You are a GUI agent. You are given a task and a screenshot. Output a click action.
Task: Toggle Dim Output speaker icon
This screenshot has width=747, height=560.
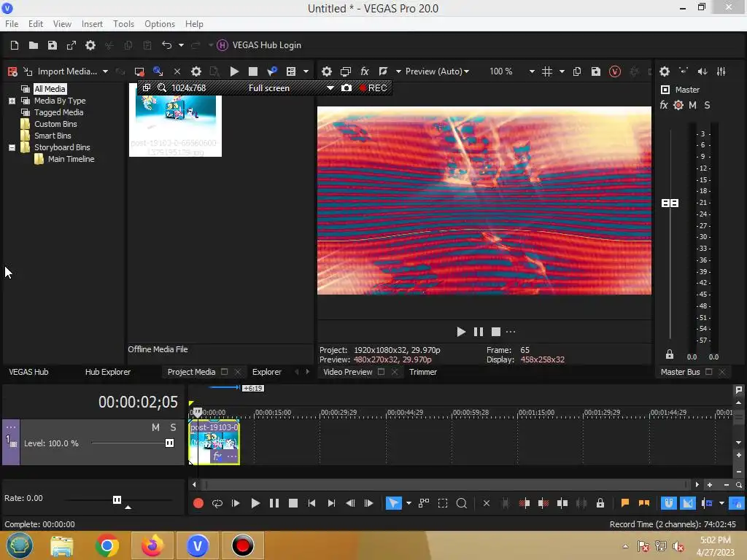[703, 71]
